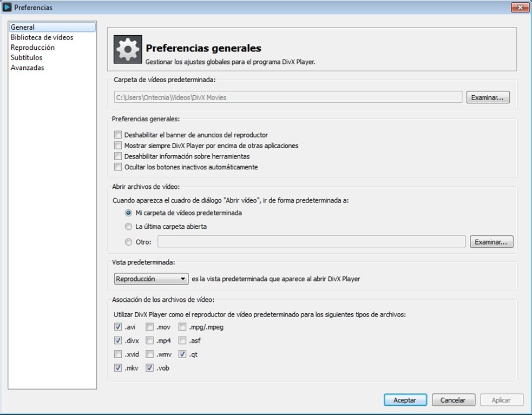Check the .mov file association

coord(149,327)
